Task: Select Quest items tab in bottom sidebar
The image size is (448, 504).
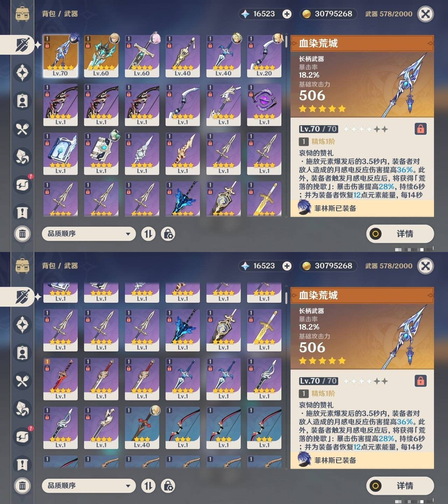Action: (22, 464)
